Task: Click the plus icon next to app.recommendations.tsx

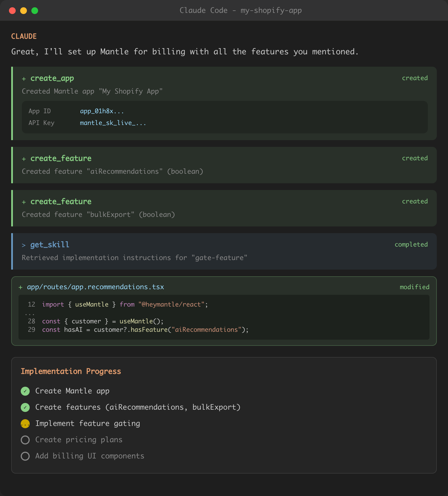Action: 20,287
